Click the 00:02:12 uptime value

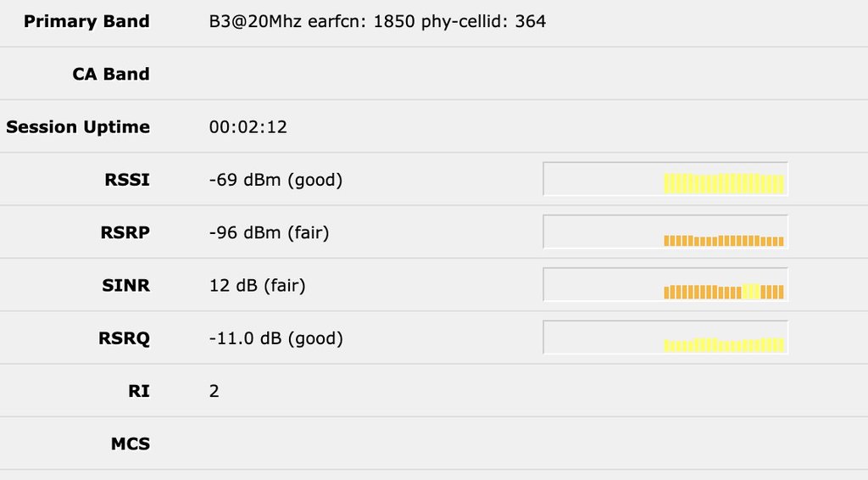click(x=248, y=127)
